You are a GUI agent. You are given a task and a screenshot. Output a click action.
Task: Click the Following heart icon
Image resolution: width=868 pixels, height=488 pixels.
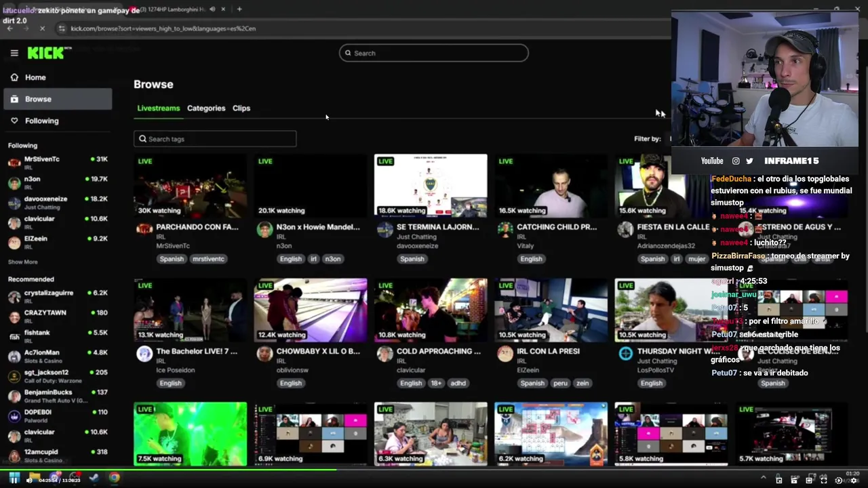point(14,121)
